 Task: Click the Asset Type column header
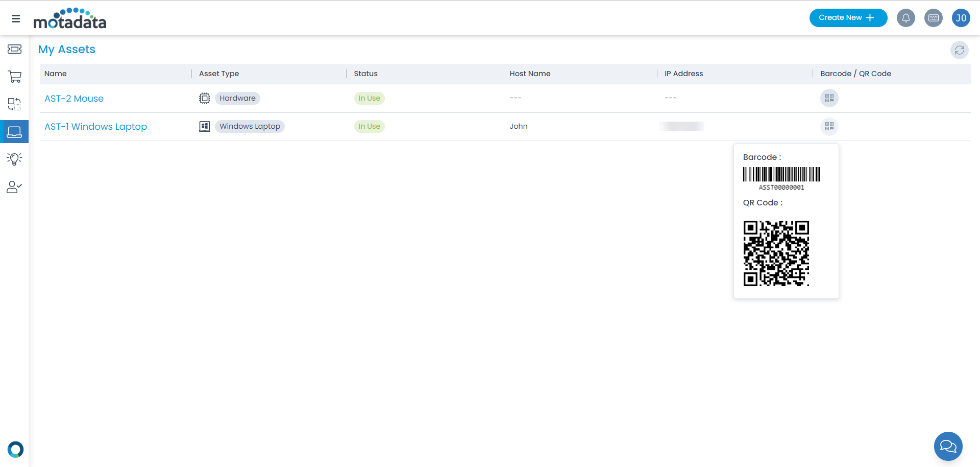click(x=219, y=74)
